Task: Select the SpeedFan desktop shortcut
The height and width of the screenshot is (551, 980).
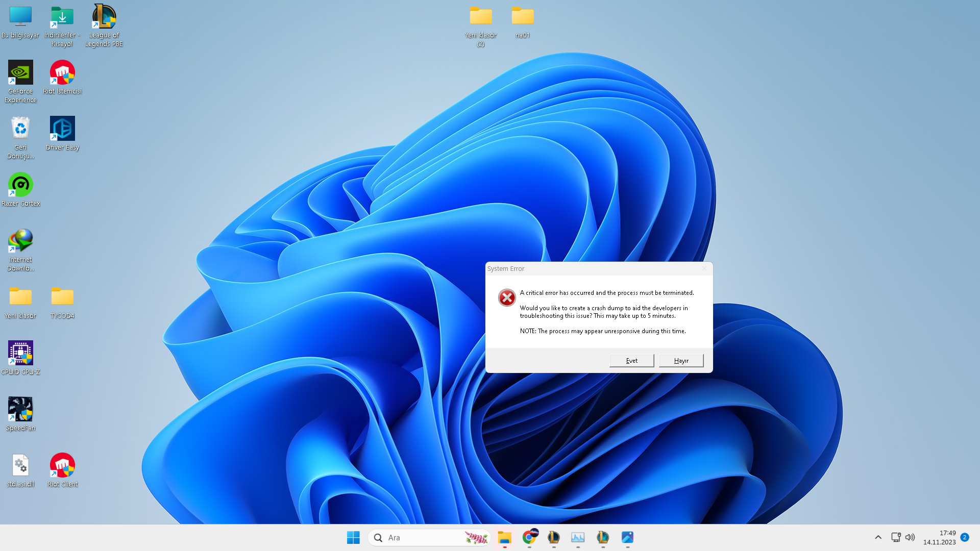Action: tap(20, 414)
